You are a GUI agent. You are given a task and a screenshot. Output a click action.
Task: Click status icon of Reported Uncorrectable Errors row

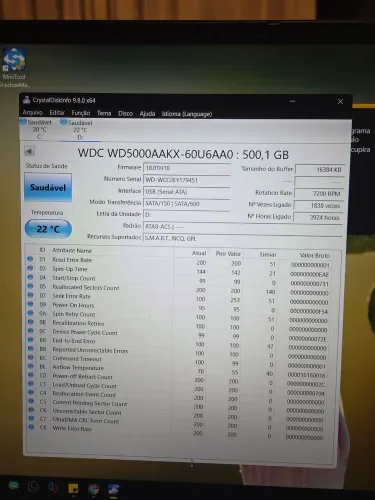click(31, 349)
